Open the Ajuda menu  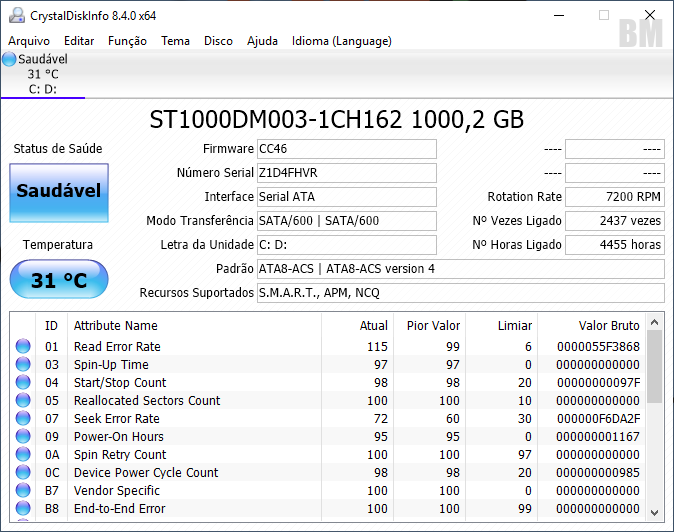(262, 41)
